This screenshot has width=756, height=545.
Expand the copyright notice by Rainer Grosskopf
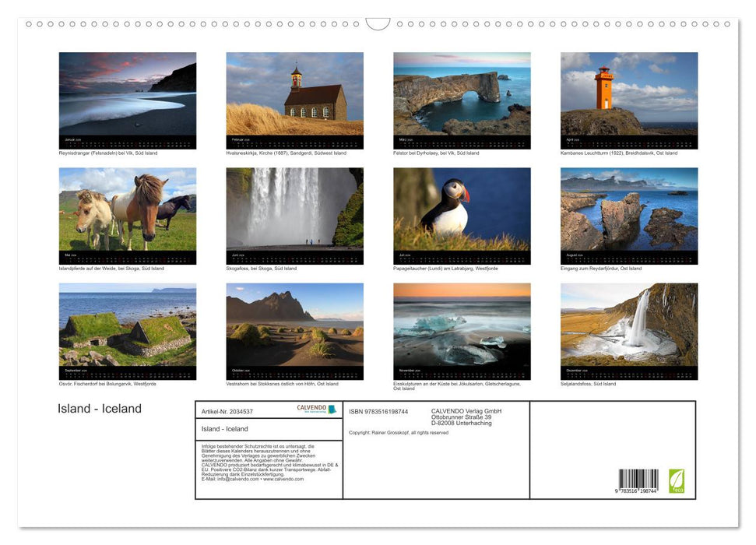[399, 434]
